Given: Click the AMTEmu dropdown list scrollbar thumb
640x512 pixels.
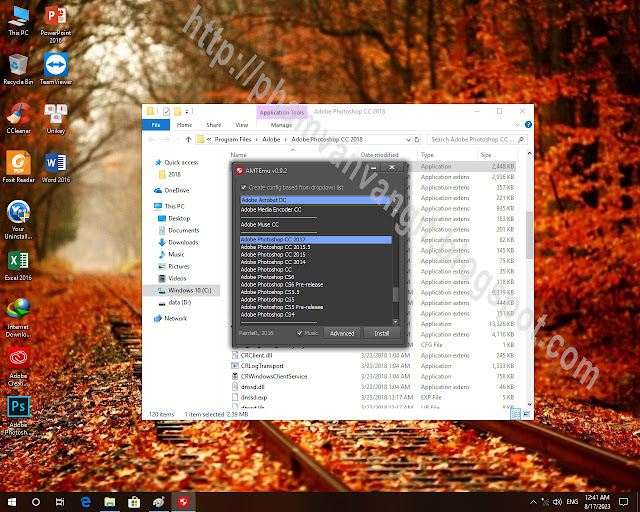Looking at the screenshot, I should tap(395, 295).
